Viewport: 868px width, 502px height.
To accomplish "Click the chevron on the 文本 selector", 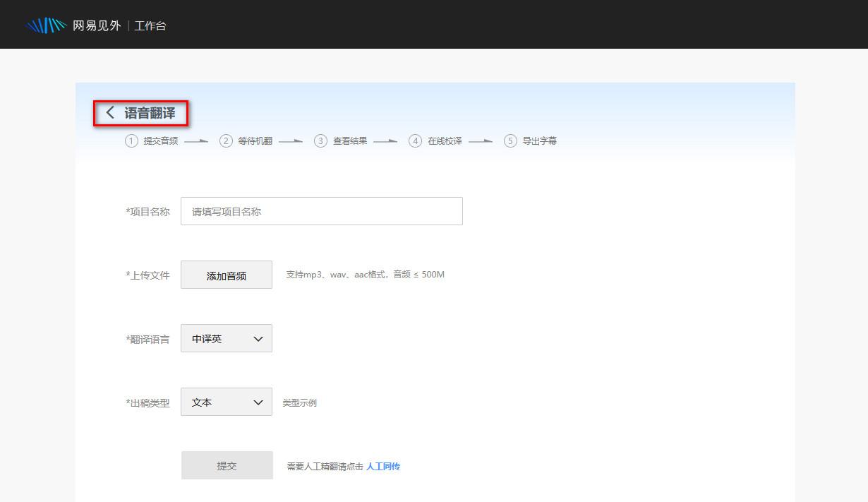I will tap(257, 402).
